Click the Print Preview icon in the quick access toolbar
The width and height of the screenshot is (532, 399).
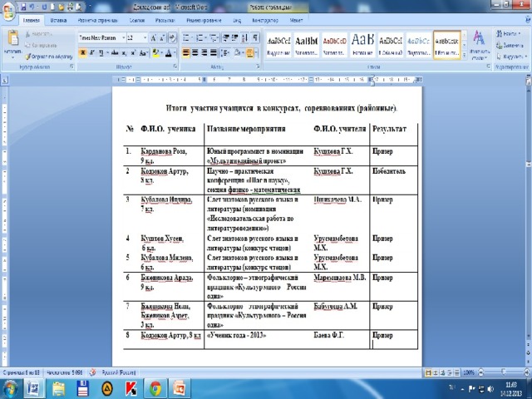(x=79, y=7)
